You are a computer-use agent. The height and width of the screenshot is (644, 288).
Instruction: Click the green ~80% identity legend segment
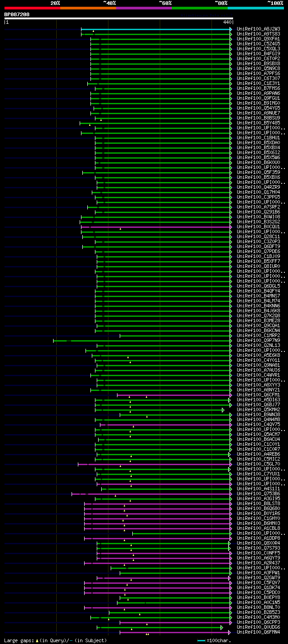coord(199,8)
